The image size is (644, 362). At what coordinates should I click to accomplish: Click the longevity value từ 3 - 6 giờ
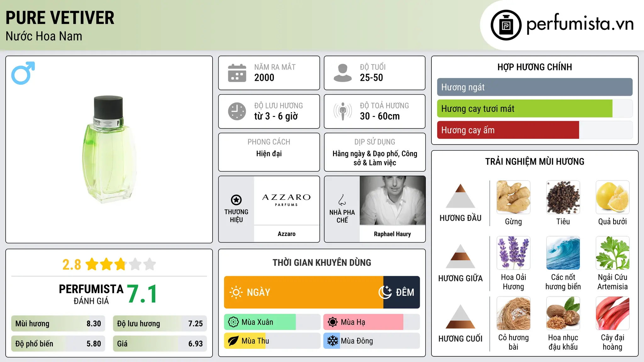tap(276, 116)
